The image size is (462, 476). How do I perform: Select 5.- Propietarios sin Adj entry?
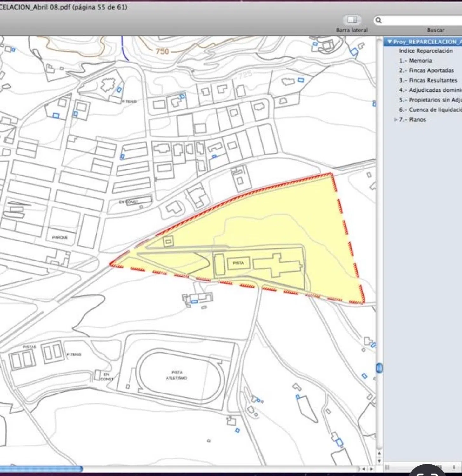point(430,100)
